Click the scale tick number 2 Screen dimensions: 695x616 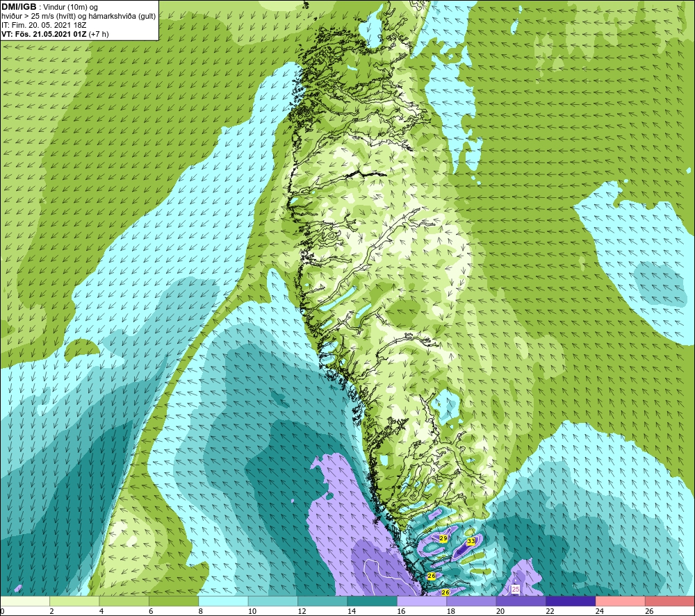tap(52, 611)
